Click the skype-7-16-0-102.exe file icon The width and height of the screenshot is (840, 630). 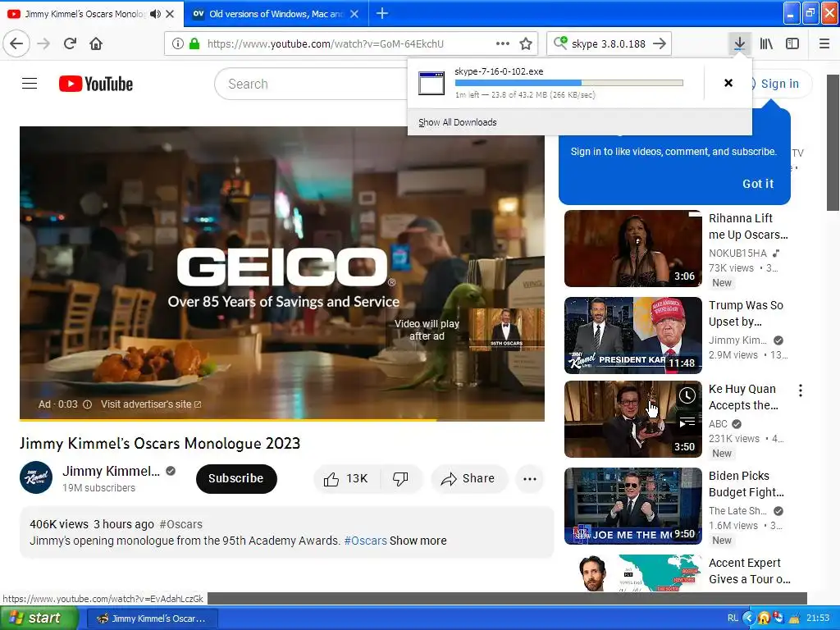[x=431, y=83]
